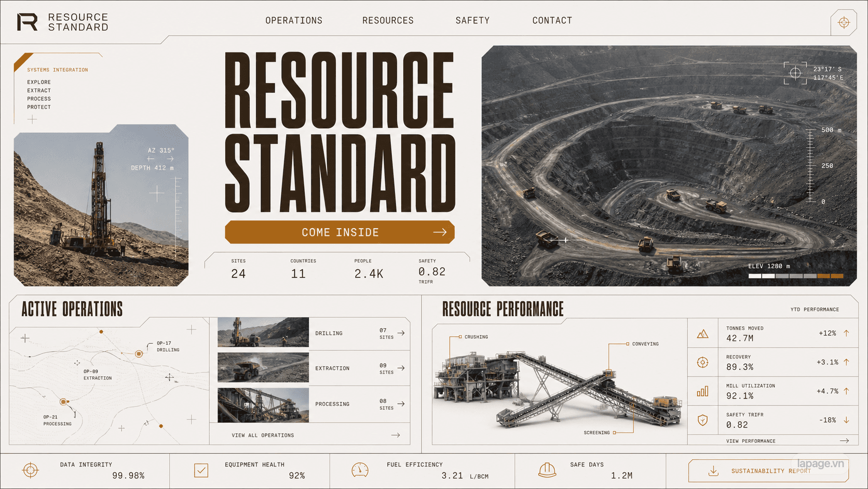The height and width of the screenshot is (489, 868).
Task: Click the 99.98% data integrity value
Action: click(x=128, y=476)
